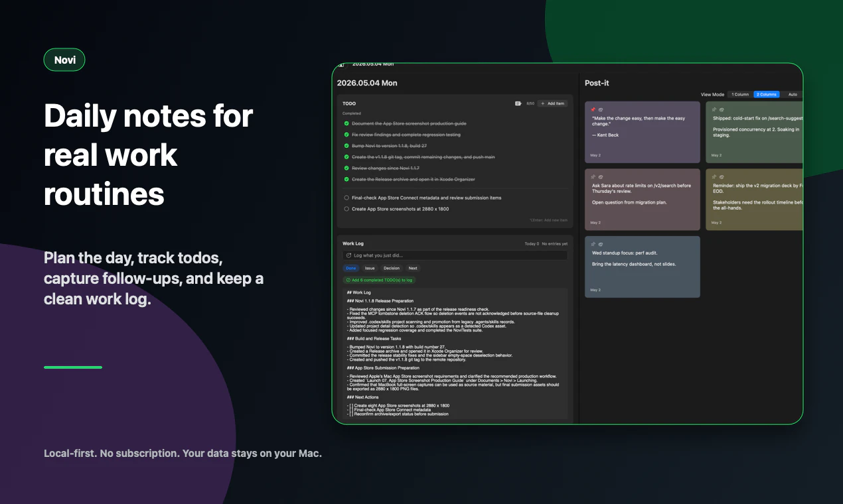Set Post-it view mode to Auto
843x504 pixels.
click(793, 95)
